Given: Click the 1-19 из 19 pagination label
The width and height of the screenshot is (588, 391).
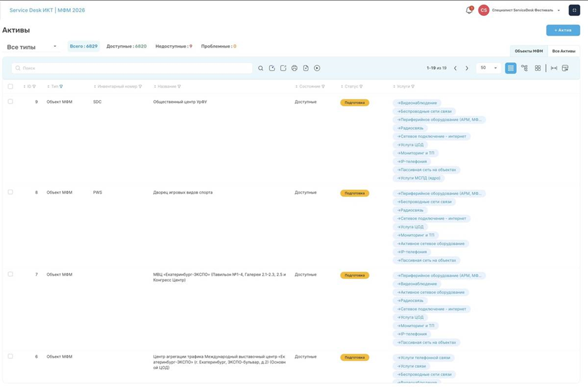Looking at the screenshot, I should [436, 68].
